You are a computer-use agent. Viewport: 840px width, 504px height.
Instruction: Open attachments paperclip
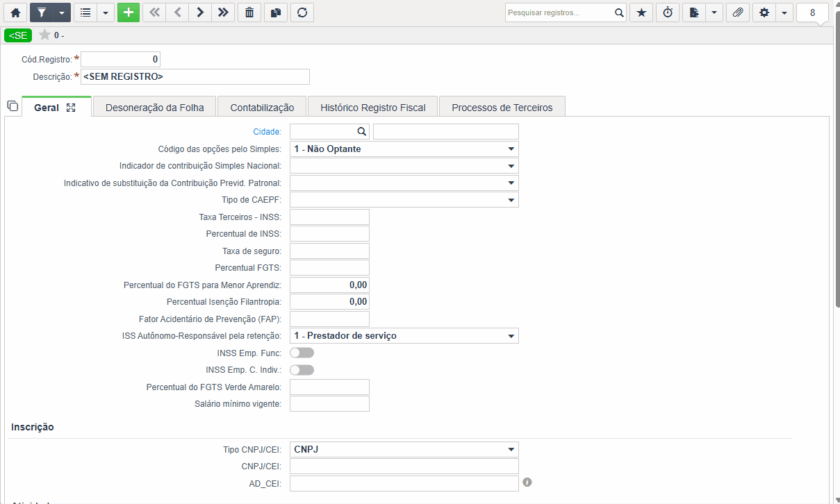pos(738,12)
